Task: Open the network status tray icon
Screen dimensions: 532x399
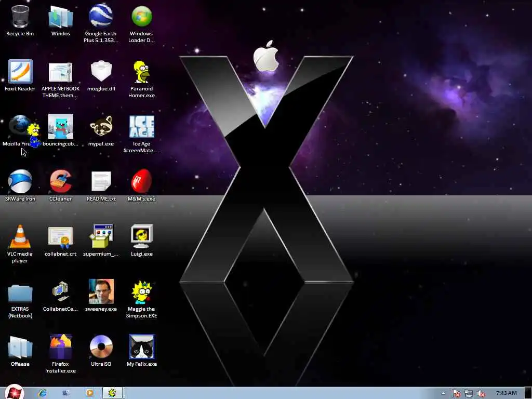Action: 469,393
